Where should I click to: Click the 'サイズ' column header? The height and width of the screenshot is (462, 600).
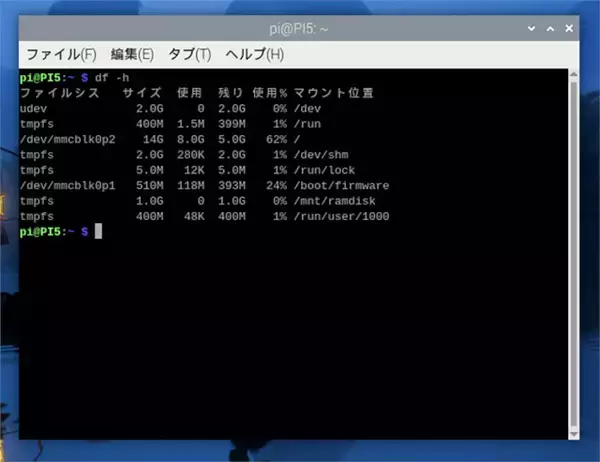[142, 93]
